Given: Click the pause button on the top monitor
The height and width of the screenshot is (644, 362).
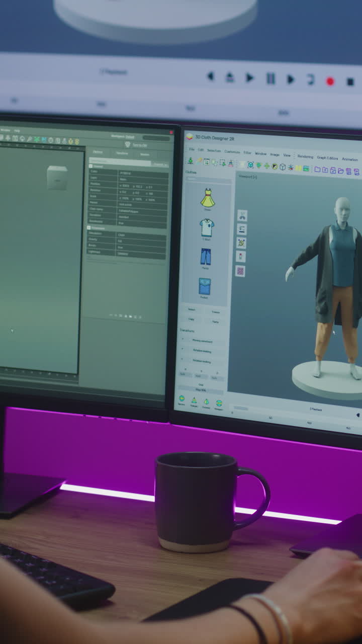Looking at the screenshot, I should click(270, 78).
